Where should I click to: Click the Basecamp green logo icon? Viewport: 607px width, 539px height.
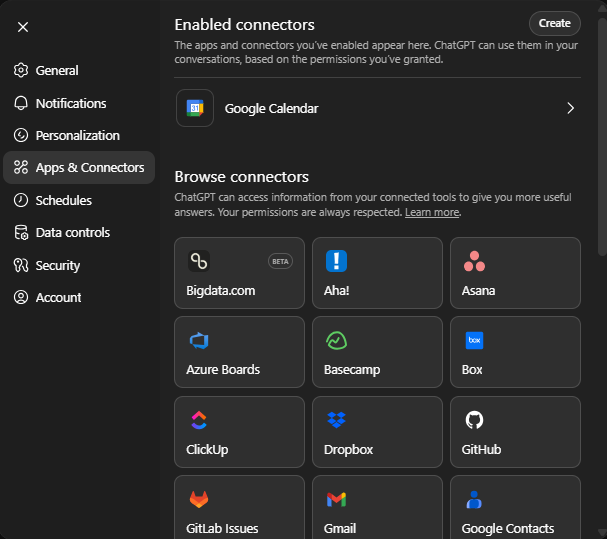336,340
